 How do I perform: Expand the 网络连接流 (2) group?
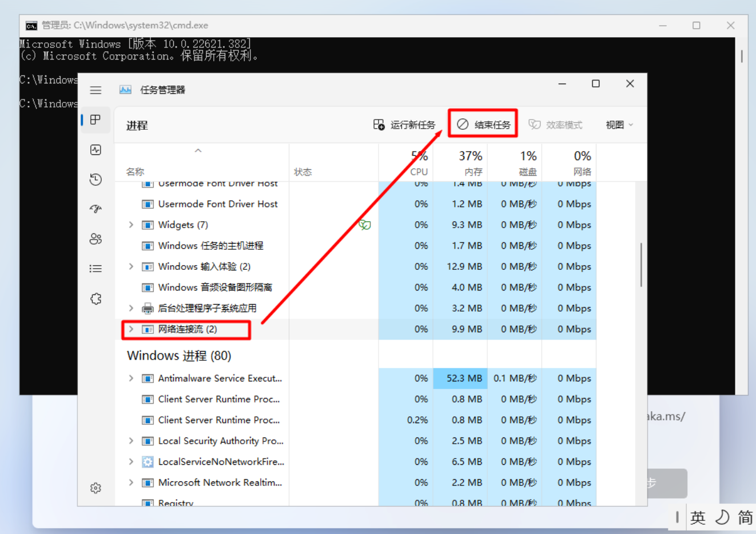(131, 329)
